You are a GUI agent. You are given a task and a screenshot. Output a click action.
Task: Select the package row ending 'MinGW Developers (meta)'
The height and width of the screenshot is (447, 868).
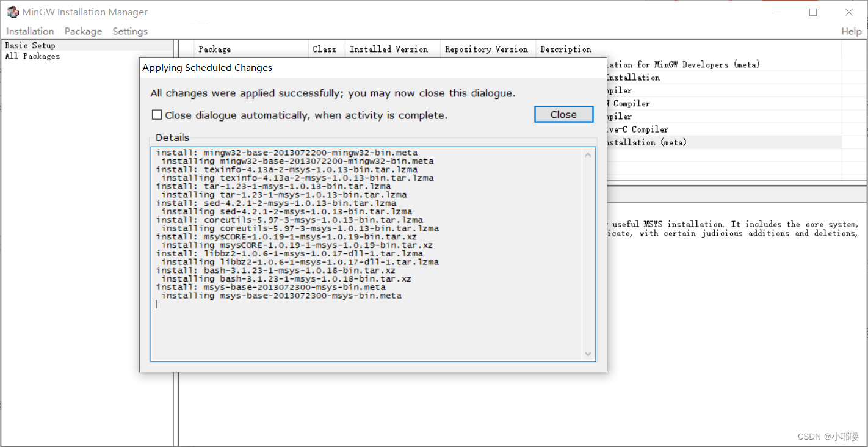click(x=724, y=64)
